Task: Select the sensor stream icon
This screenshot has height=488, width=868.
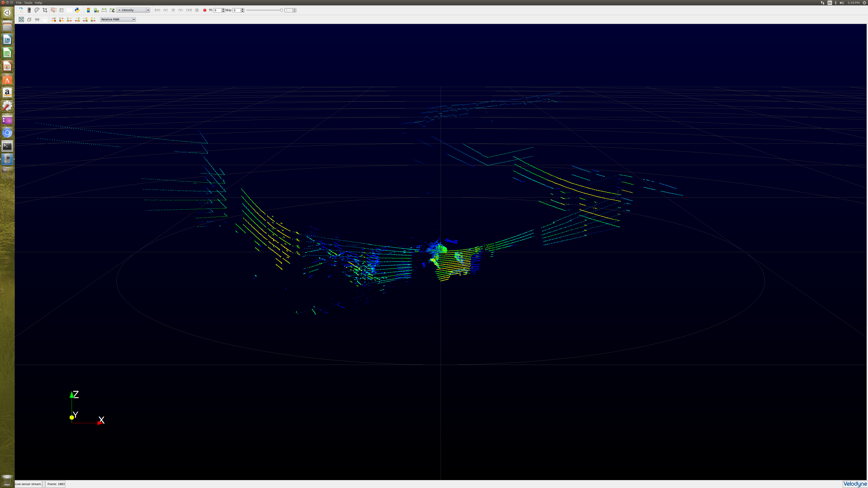Action: click(29, 10)
